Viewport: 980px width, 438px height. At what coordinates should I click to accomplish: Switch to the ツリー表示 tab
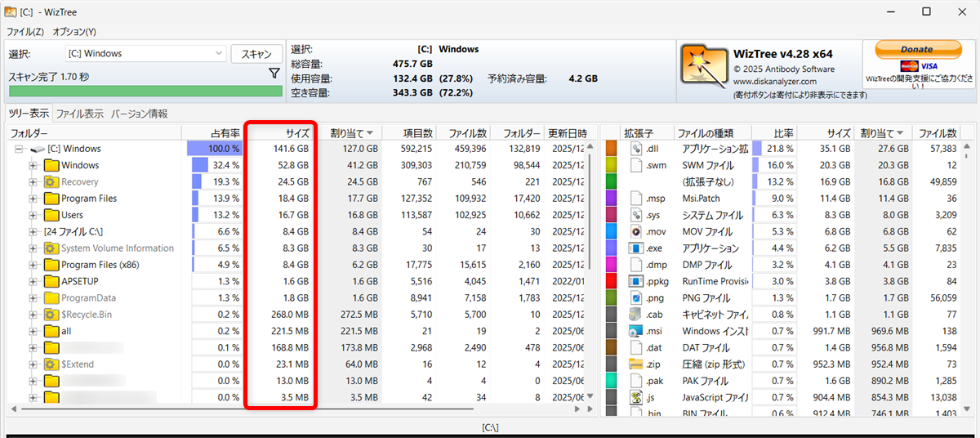[29, 114]
